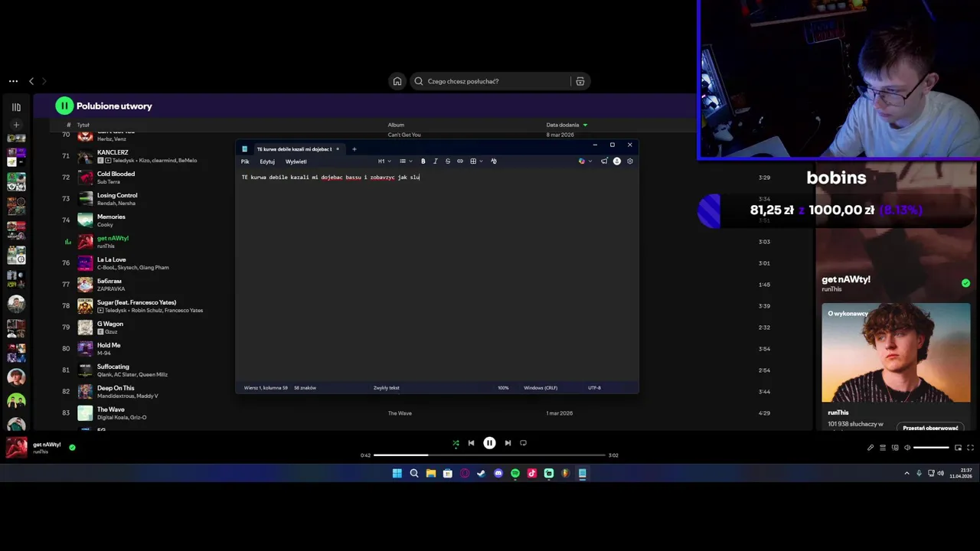Screen dimensions: 980x551
Task: Select the track "Sugar (feat. Francesco Yates)"
Action: (136, 302)
